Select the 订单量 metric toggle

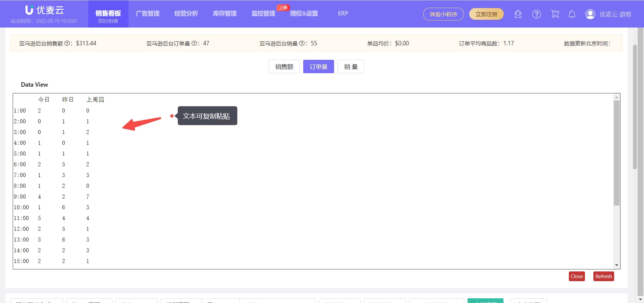(318, 67)
